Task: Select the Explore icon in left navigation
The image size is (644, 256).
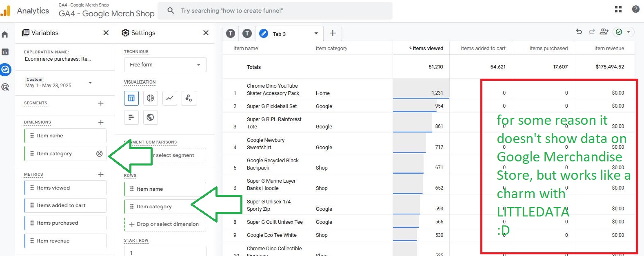Action: pos(5,69)
